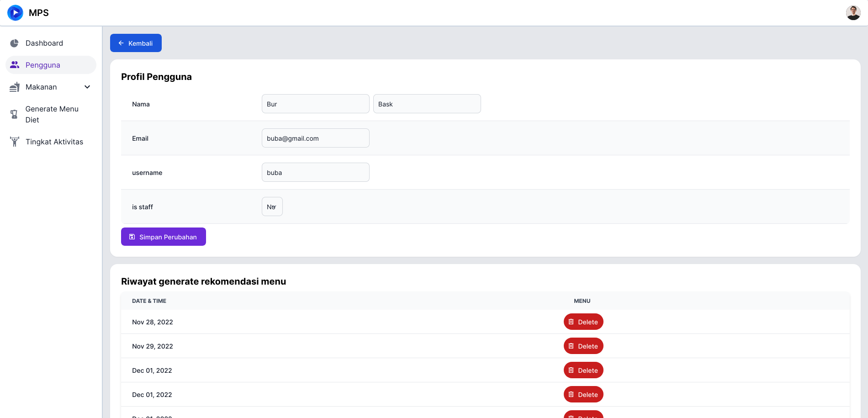The height and width of the screenshot is (418, 868).
Task: Delete the Nov 28, 2022 entry
Action: coord(583,322)
